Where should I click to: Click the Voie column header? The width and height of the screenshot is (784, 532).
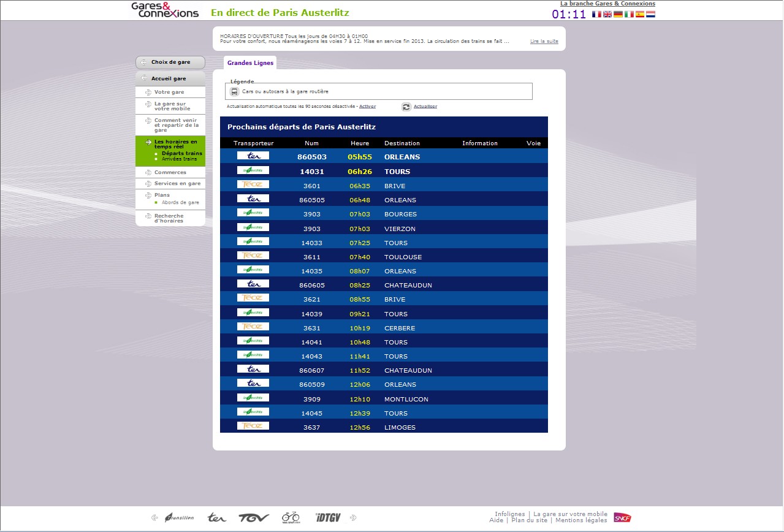click(534, 143)
